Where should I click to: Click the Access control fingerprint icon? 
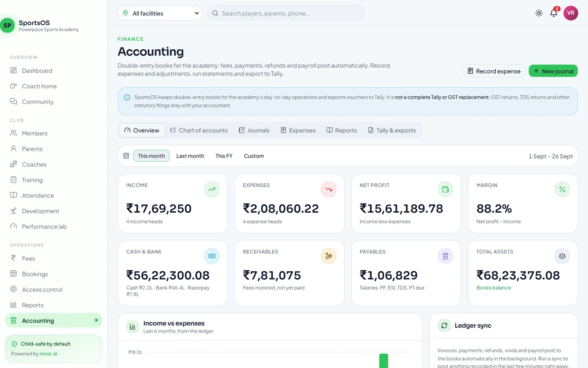pyautogui.click(x=14, y=290)
